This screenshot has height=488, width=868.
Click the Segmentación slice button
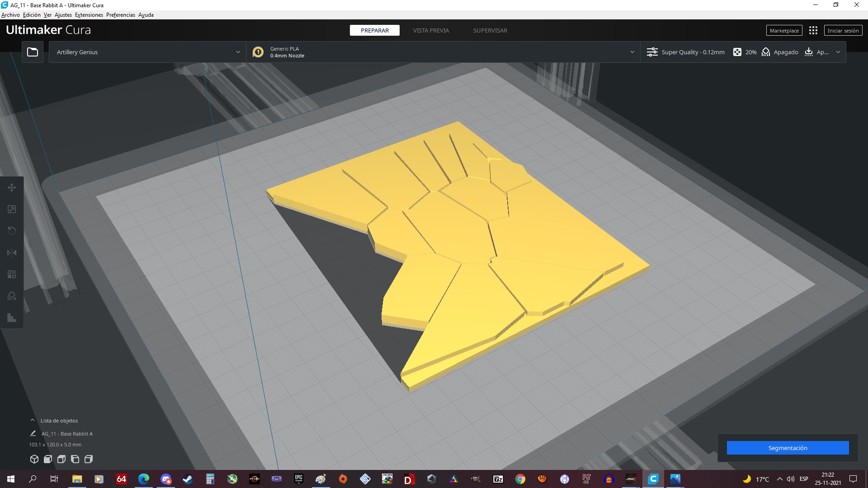tap(788, 448)
